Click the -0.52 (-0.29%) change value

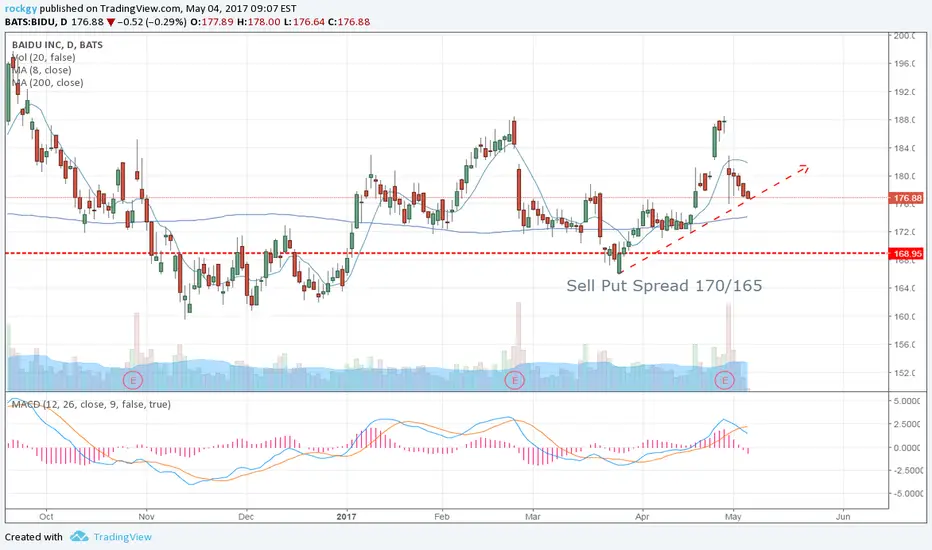[x=152, y=22]
